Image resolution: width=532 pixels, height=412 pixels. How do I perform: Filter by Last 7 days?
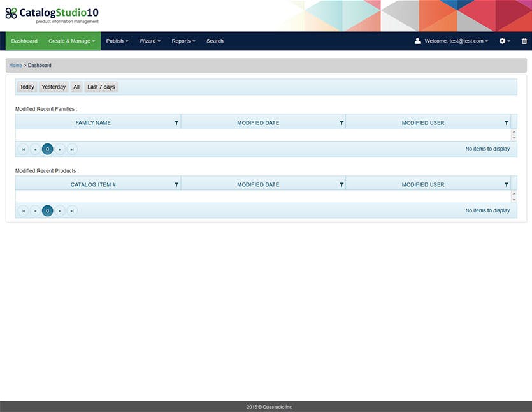101,87
